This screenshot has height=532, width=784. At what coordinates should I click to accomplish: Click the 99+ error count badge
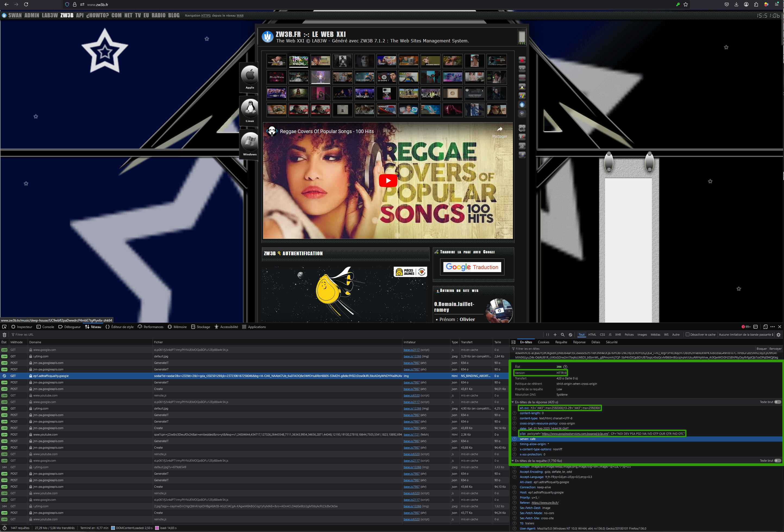tap(746, 327)
